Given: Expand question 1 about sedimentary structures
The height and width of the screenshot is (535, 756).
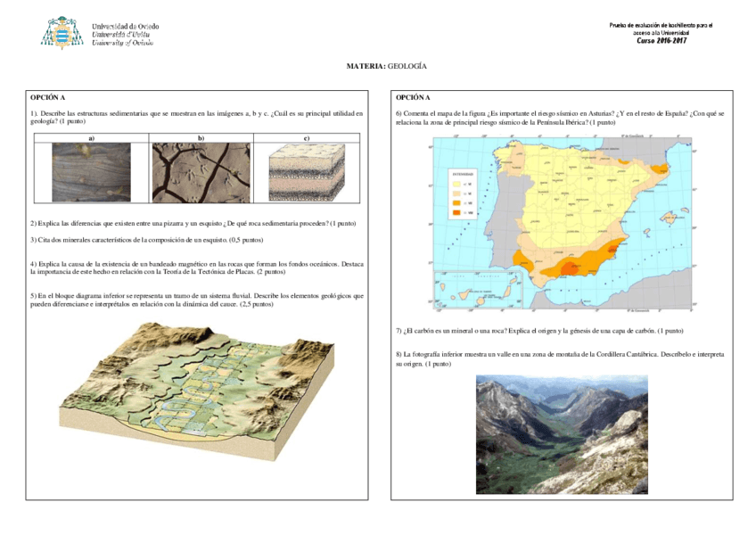Looking at the screenshot, I should (x=196, y=114).
